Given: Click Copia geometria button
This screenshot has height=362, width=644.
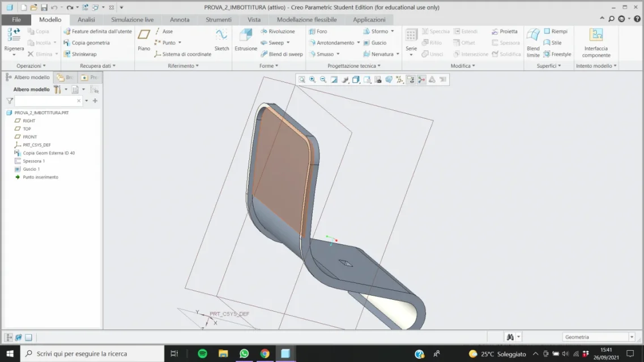Looking at the screenshot, I should 90,43.
